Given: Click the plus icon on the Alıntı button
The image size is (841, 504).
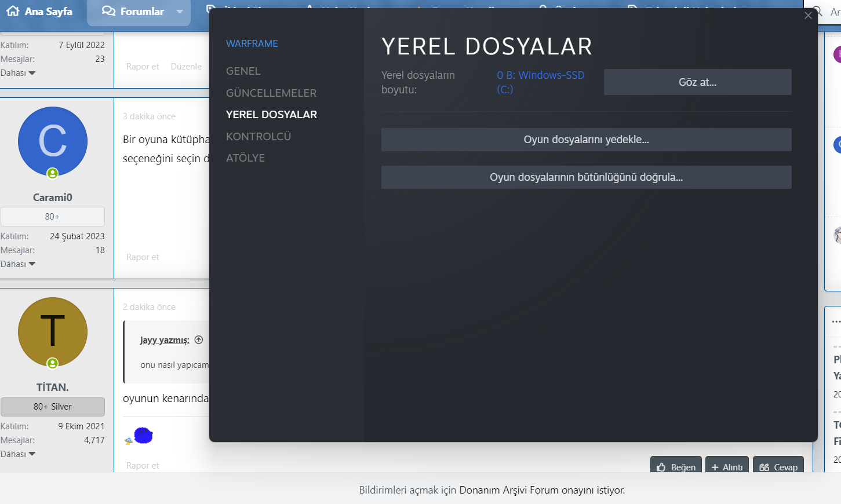Looking at the screenshot, I should [714, 468].
